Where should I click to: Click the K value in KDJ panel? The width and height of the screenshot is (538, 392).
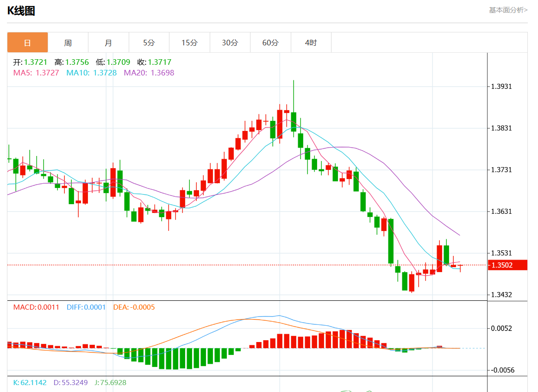coord(30,383)
